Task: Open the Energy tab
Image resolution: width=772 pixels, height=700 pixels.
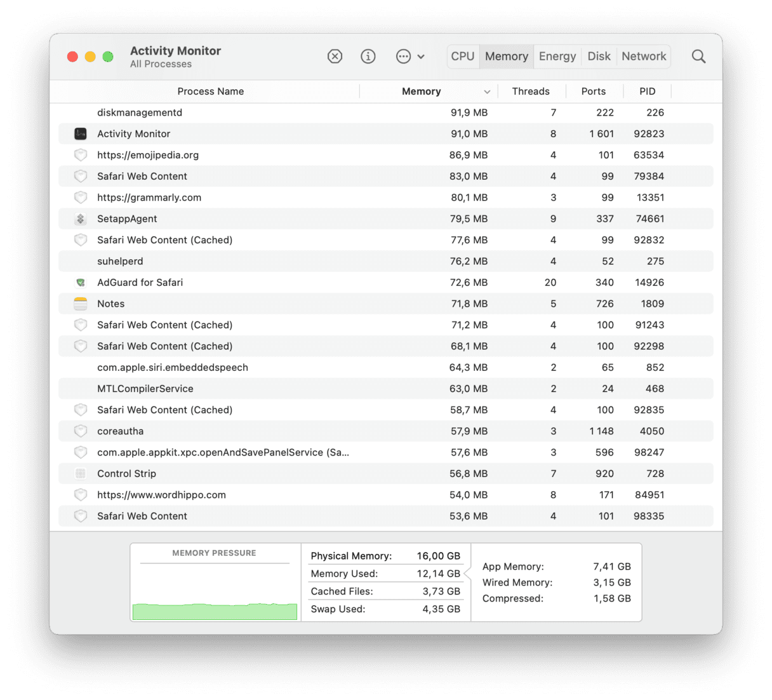Action: coord(557,57)
